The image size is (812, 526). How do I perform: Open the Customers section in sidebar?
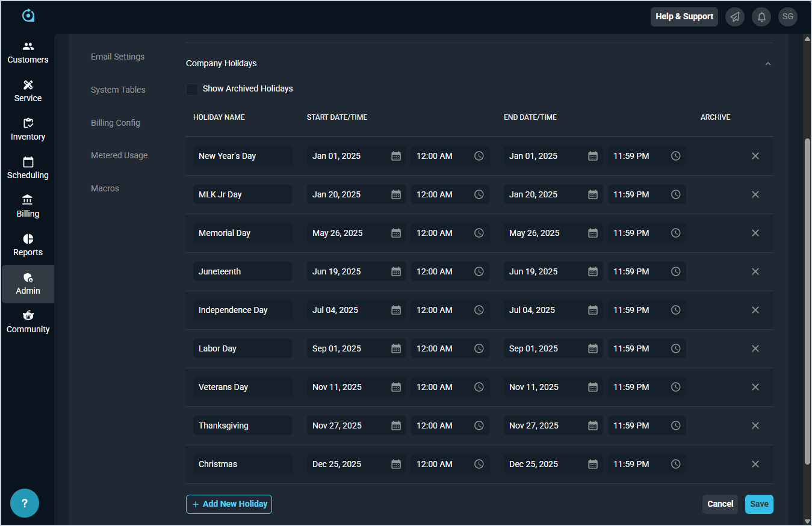point(28,52)
